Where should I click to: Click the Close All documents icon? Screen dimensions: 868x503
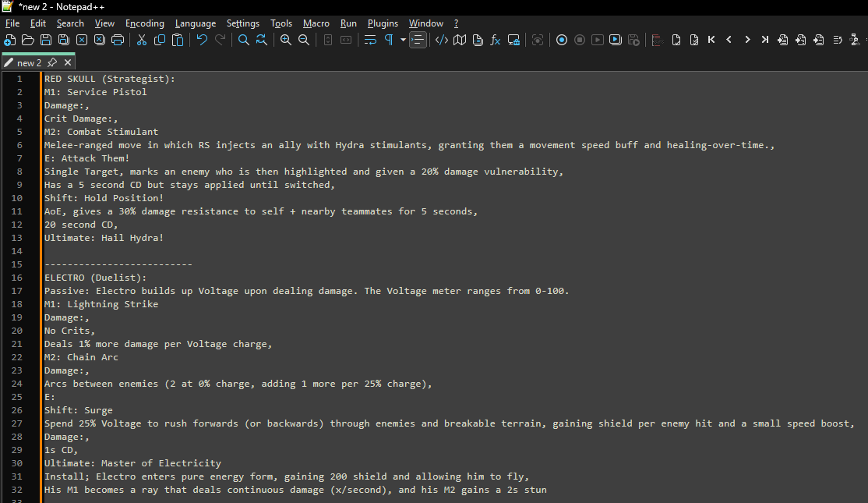click(100, 40)
